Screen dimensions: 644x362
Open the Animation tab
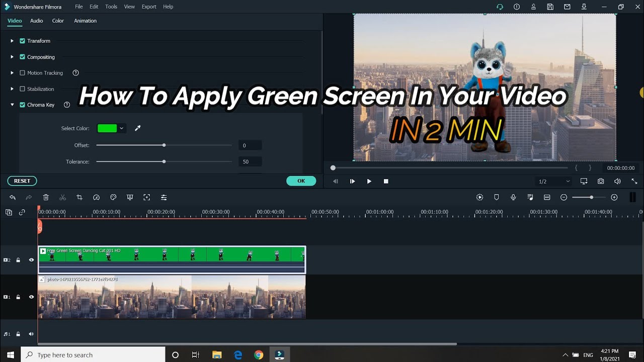85,21
